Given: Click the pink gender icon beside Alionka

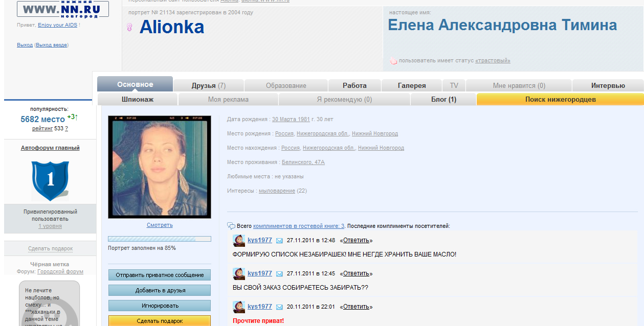Looking at the screenshot, I should pos(129,27).
